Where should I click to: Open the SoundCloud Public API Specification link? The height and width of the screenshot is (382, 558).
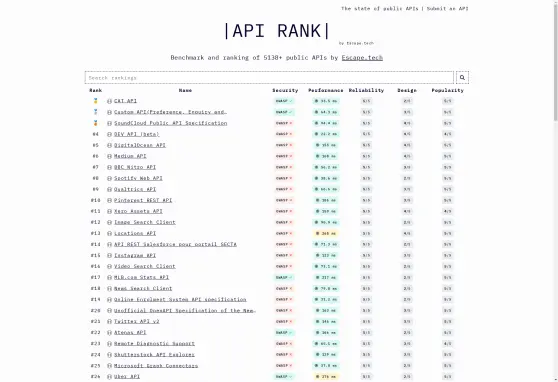[170, 123]
